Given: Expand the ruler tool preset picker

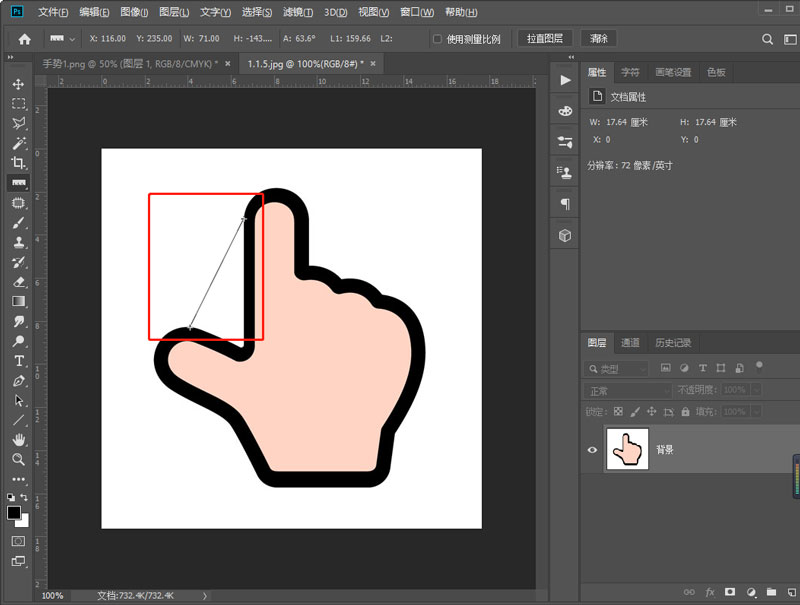Looking at the screenshot, I should [63, 39].
